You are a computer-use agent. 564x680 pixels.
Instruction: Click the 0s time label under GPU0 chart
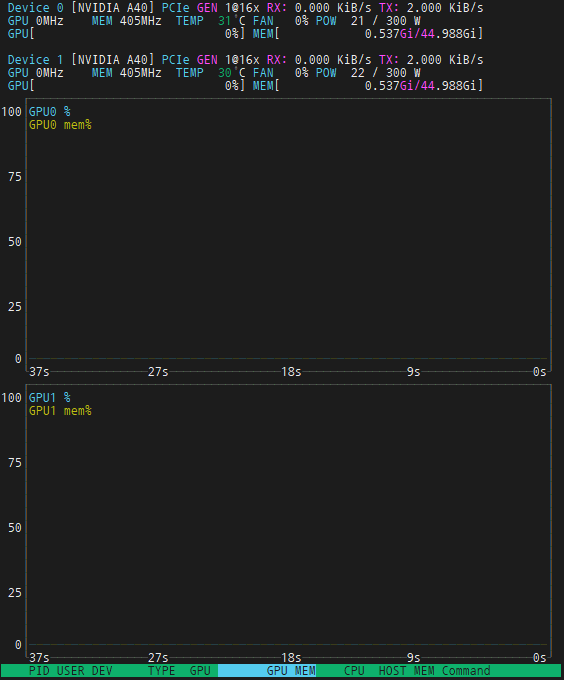(540, 372)
